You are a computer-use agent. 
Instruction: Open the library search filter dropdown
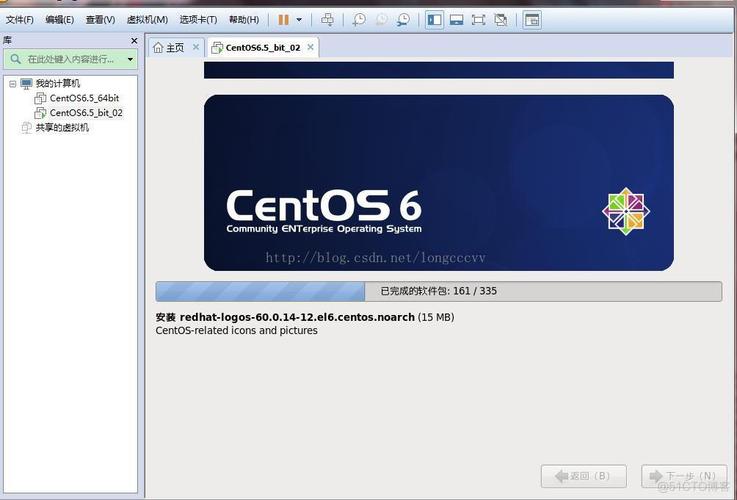click(130, 59)
